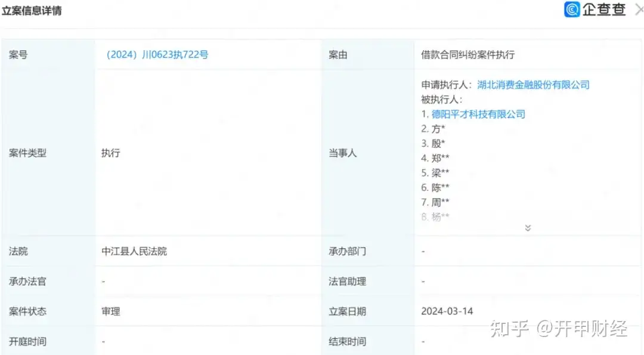
Task: Click the 当事人 label cell
Action: (x=367, y=153)
